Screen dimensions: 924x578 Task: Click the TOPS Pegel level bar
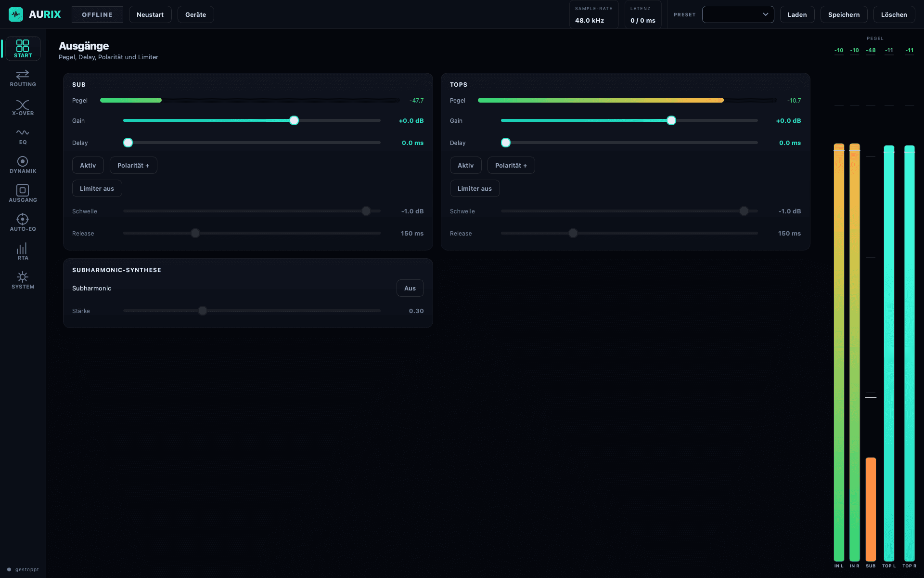(x=628, y=100)
